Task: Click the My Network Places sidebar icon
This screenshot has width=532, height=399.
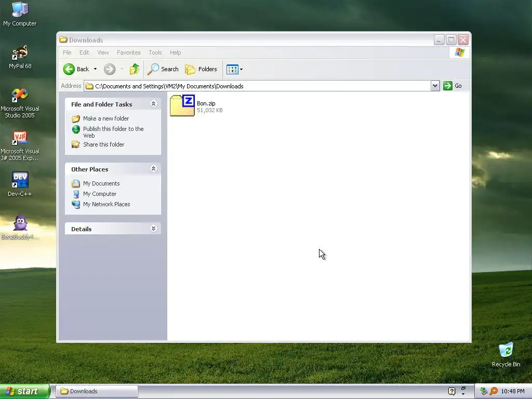Action: (76, 204)
